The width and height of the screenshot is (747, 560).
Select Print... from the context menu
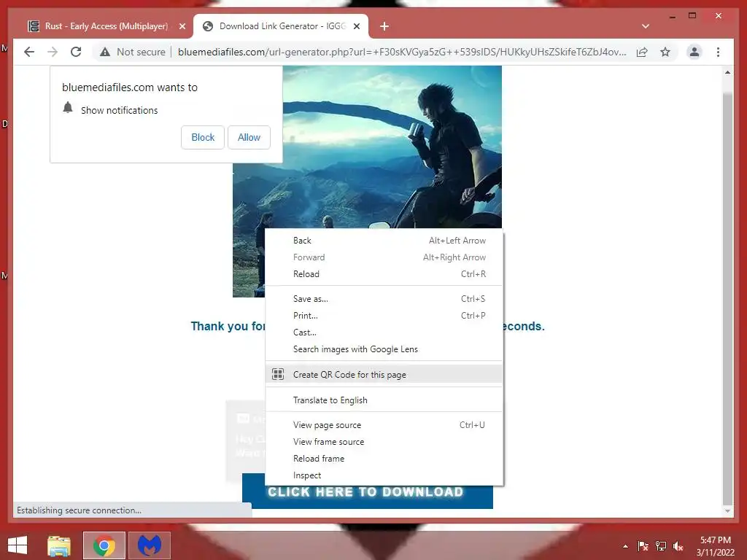pyautogui.click(x=384, y=315)
